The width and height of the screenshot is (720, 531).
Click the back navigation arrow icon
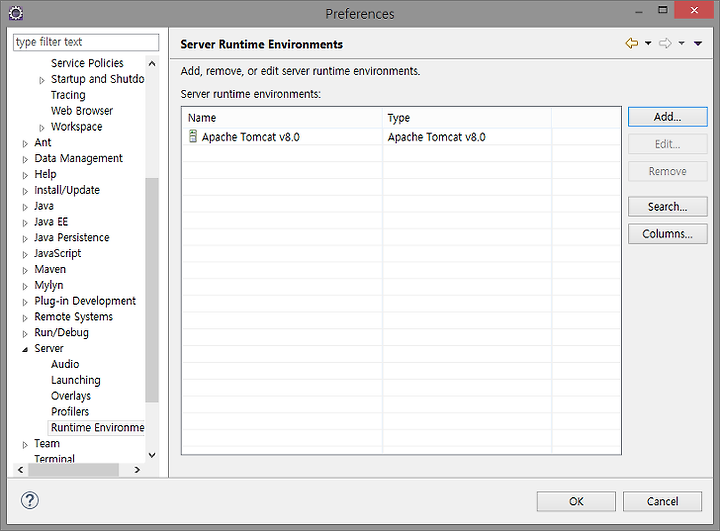pyautogui.click(x=632, y=43)
